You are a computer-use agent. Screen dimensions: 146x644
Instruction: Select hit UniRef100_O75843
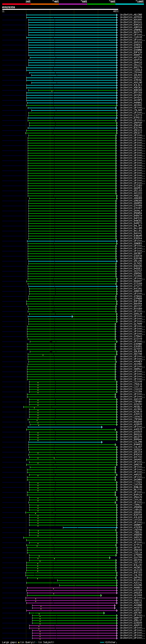(x=131, y=336)
